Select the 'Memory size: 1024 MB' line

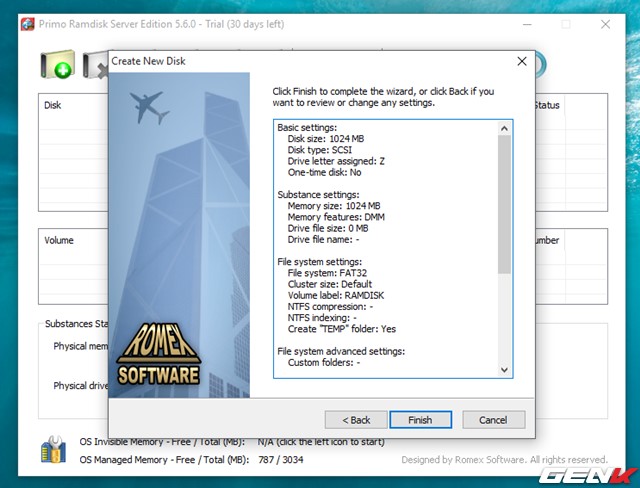coord(334,206)
